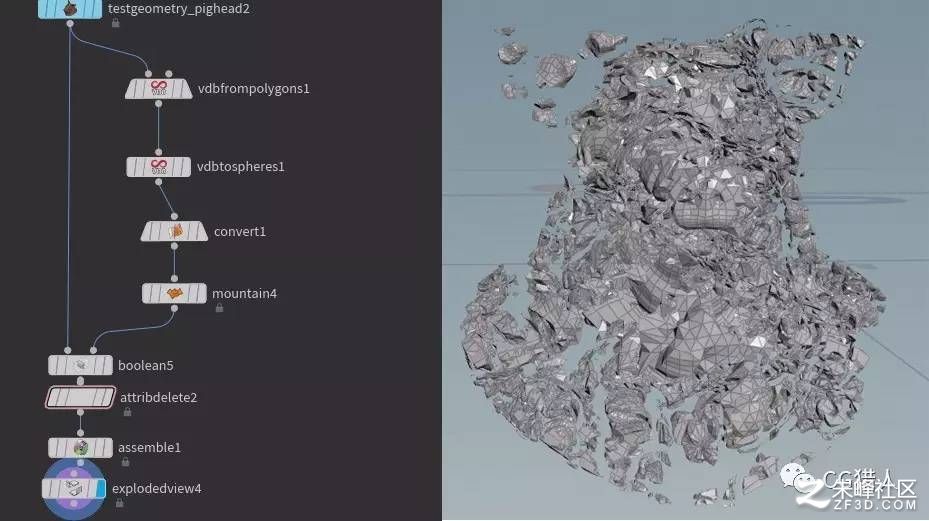Click the right input connector of boolean5
The height and width of the screenshot is (521, 929).
(93, 350)
